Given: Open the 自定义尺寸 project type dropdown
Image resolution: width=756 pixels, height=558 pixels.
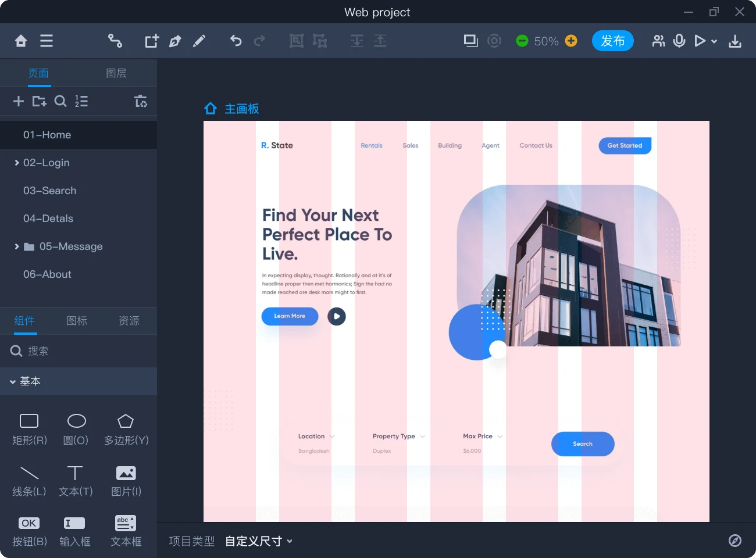Looking at the screenshot, I should pyautogui.click(x=259, y=541).
